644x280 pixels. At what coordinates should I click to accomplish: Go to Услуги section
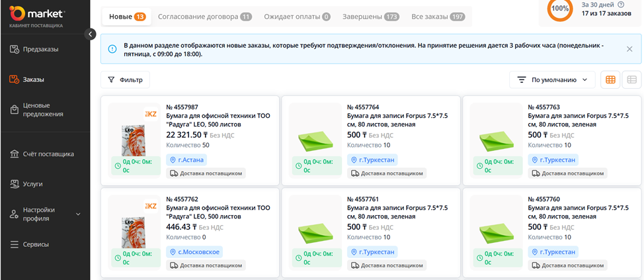[x=32, y=184]
